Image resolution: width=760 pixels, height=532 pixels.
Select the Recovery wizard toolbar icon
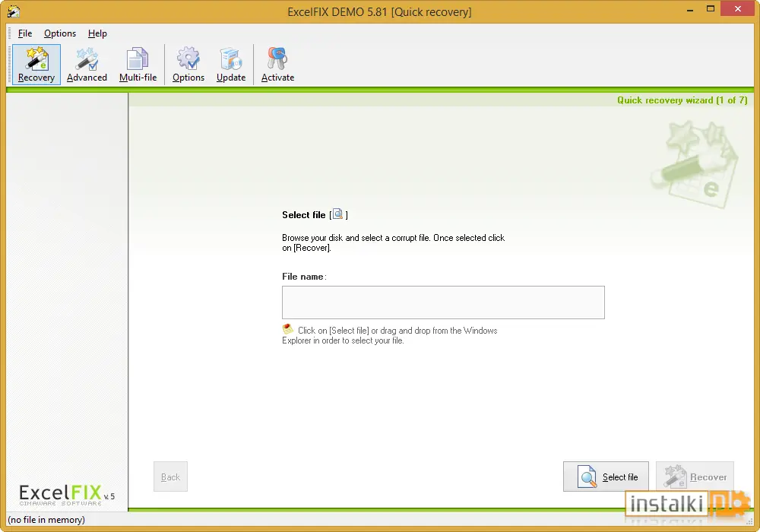(x=36, y=65)
